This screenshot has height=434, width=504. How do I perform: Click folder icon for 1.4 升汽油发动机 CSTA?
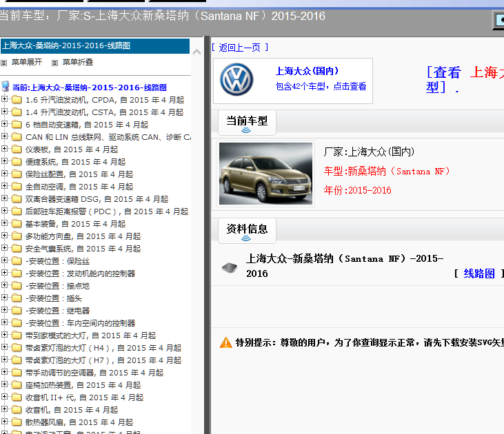pyautogui.click(x=17, y=112)
